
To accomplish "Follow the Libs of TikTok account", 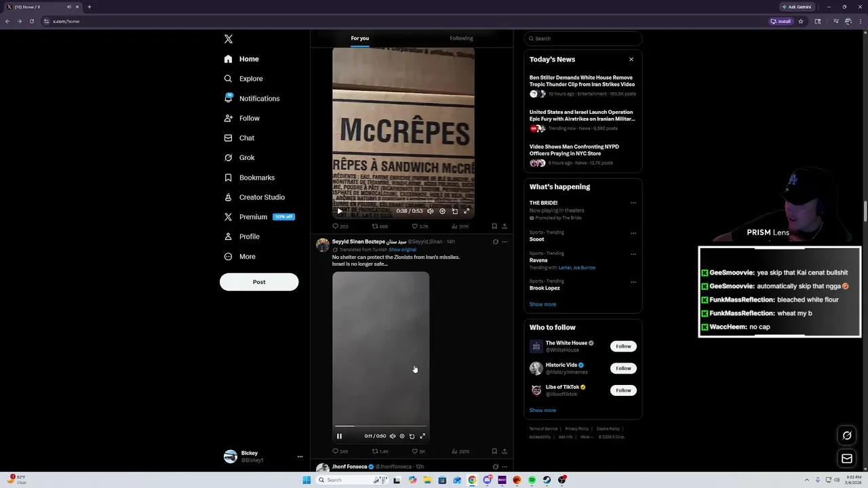I will pyautogui.click(x=623, y=390).
